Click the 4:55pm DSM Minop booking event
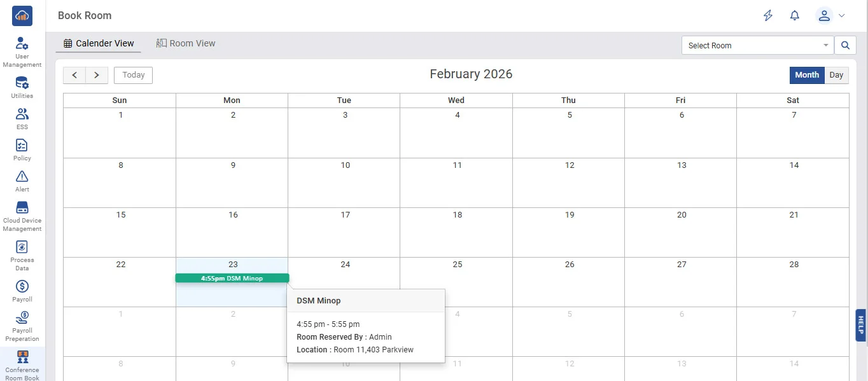The width and height of the screenshot is (868, 381). [x=232, y=278]
